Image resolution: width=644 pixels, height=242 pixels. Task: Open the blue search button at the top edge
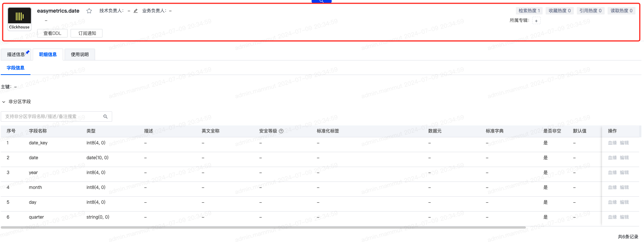(322, 1)
